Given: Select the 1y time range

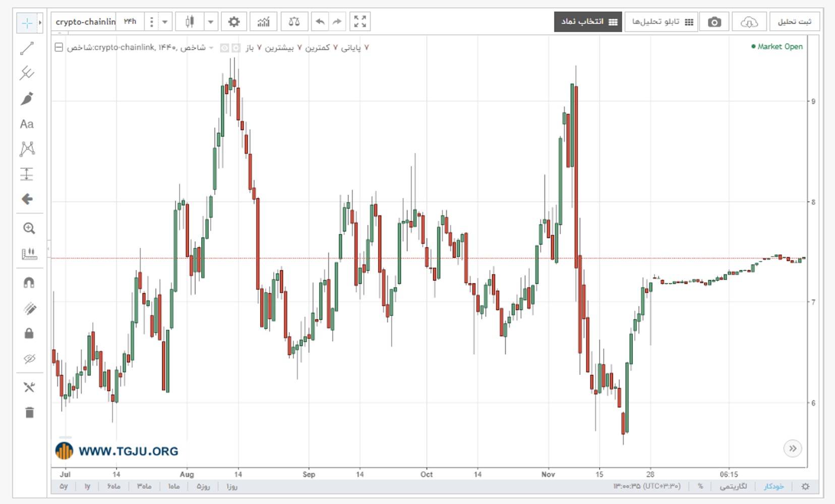Looking at the screenshot, I should (x=87, y=486).
